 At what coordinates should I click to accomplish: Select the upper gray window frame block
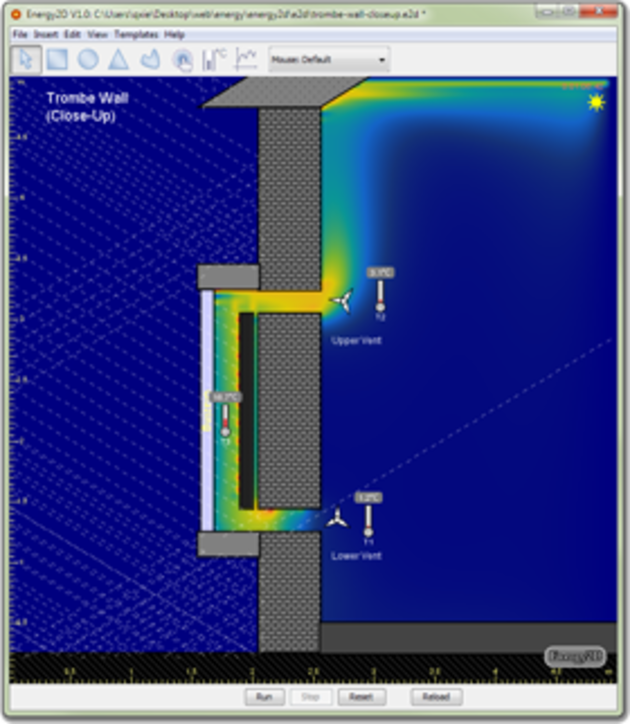pos(228,277)
